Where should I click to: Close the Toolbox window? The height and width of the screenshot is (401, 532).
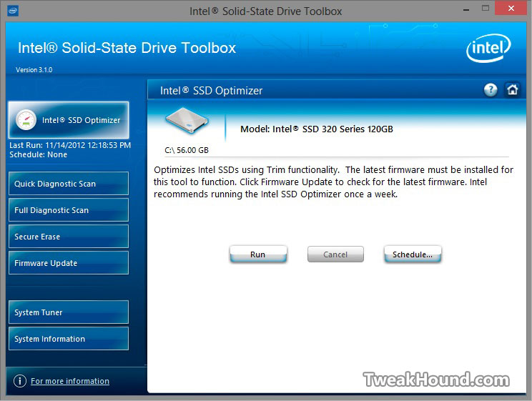(x=511, y=8)
